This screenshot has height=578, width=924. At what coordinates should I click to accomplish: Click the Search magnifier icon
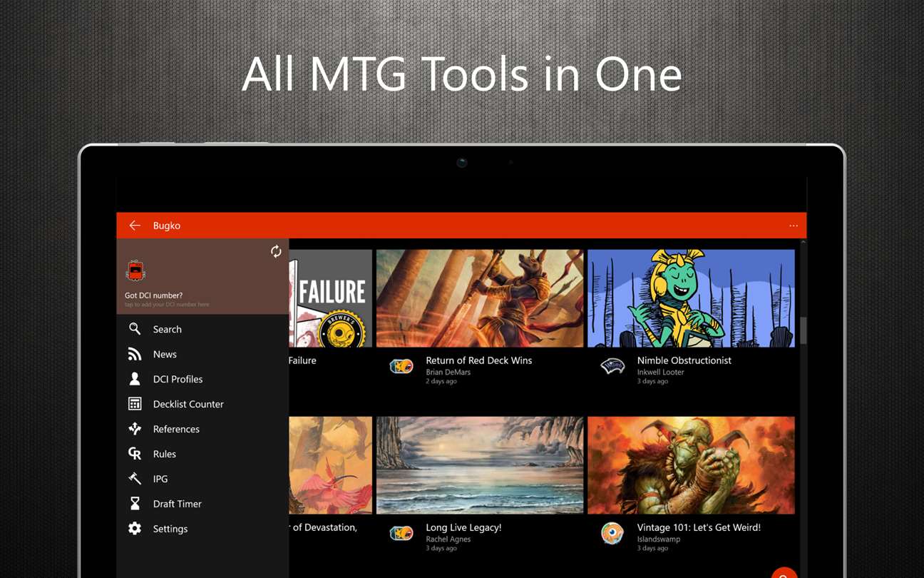point(135,329)
